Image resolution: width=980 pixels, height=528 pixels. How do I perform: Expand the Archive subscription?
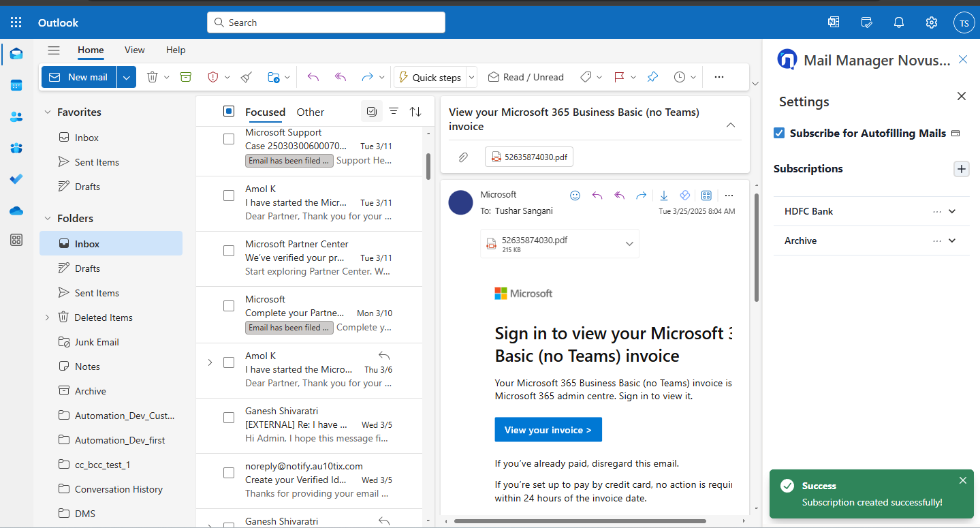tap(952, 240)
